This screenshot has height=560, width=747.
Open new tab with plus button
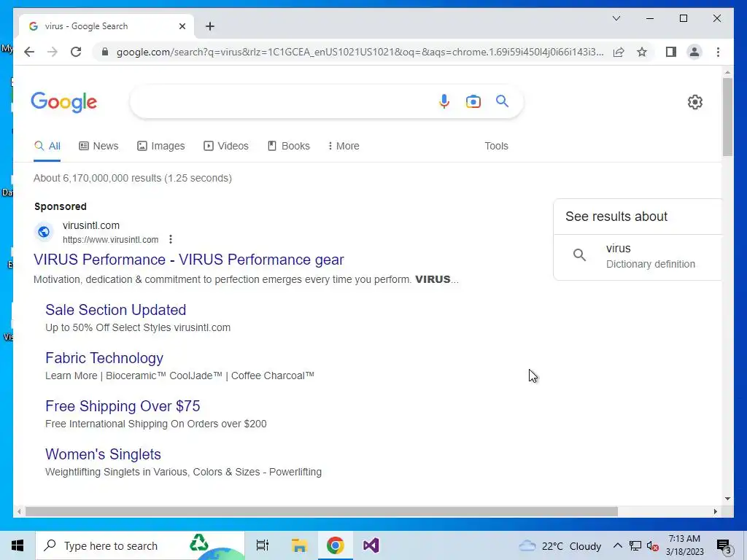click(x=210, y=26)
